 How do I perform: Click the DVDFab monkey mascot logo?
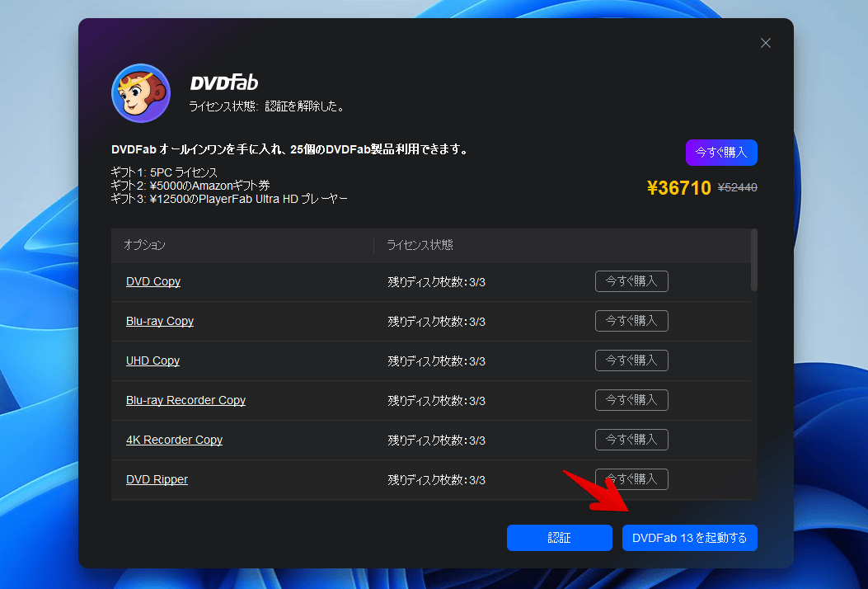point(141,93)
